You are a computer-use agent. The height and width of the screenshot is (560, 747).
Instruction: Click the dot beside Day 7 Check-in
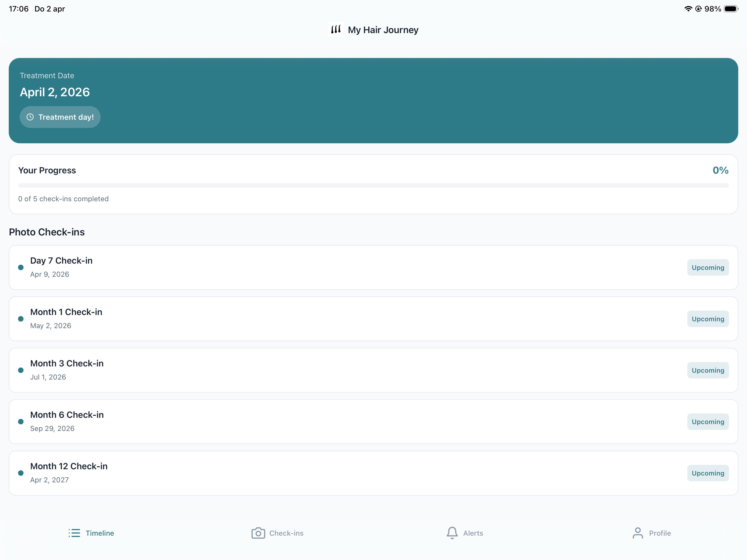click(21, 267)
